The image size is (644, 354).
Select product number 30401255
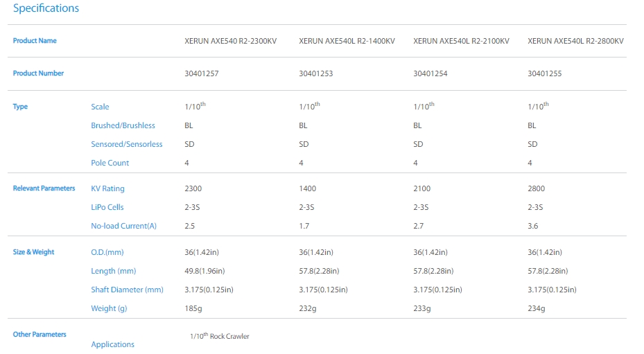(544, 73)
